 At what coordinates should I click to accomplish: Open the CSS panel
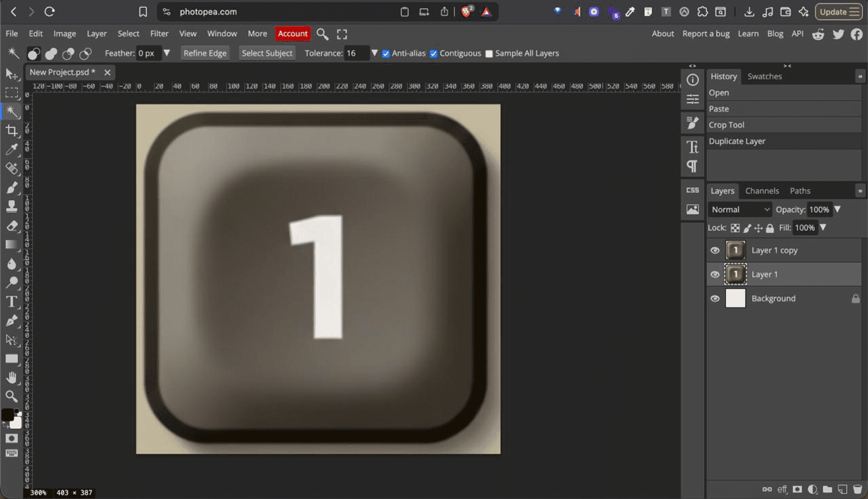(692, 190)
